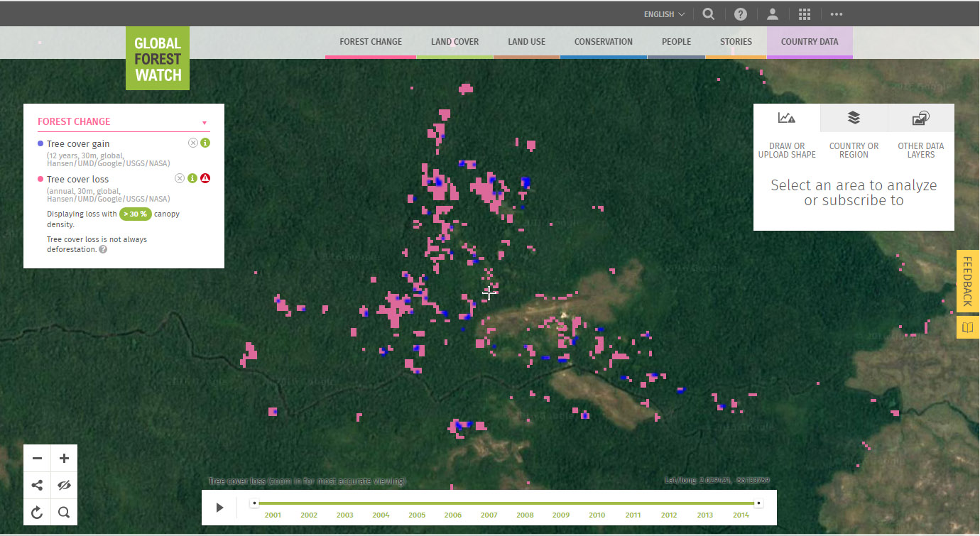Open the Feedback side button
This screenshot has width=980, height=536.
pyautogui.click(x=967, y=281)
